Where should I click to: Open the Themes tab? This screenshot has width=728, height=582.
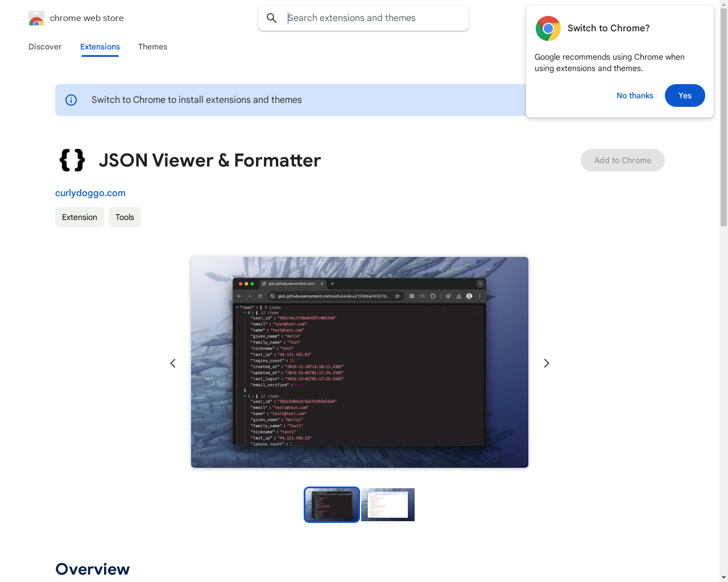152,47
